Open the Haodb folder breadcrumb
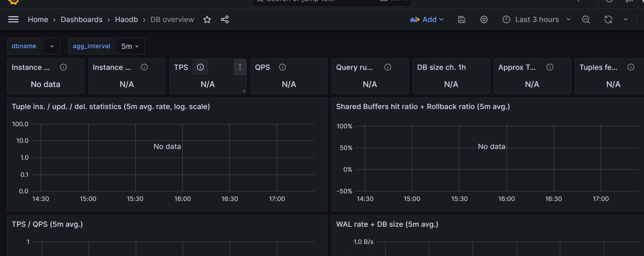Viewport: 644px width, 256px height. pos(126,20)
